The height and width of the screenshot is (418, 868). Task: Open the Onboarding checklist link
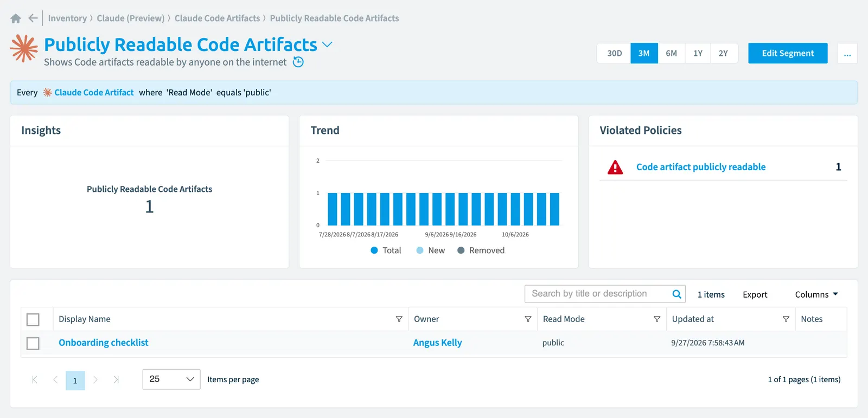pyautogui.click(x=104, y=343)
